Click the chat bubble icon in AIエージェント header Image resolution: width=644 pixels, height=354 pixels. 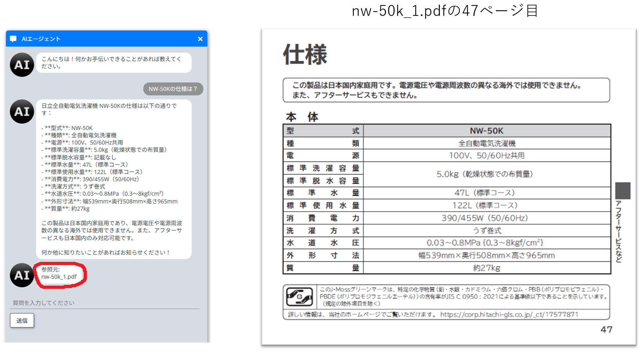(x=13, y=39)
